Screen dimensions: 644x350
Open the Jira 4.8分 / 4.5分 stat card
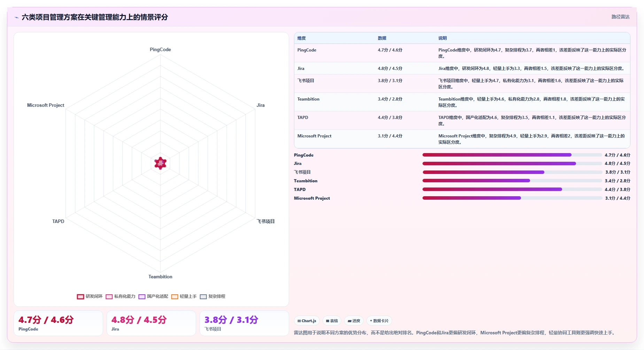point(151,323)
